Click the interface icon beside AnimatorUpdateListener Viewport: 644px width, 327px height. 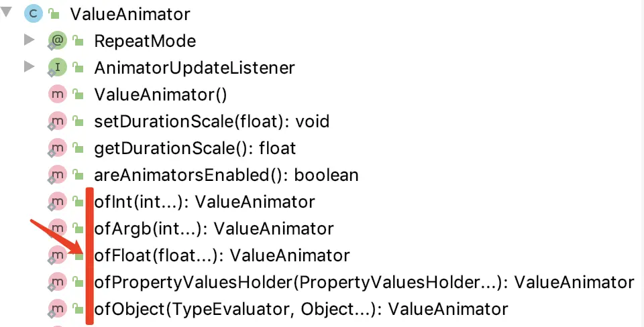pos(57,67)
